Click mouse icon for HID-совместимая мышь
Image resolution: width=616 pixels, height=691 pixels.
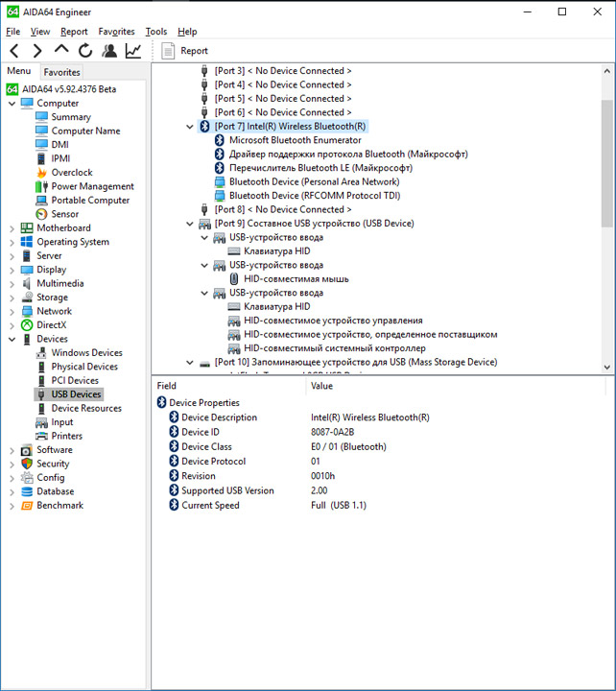(x=234, y=279)
